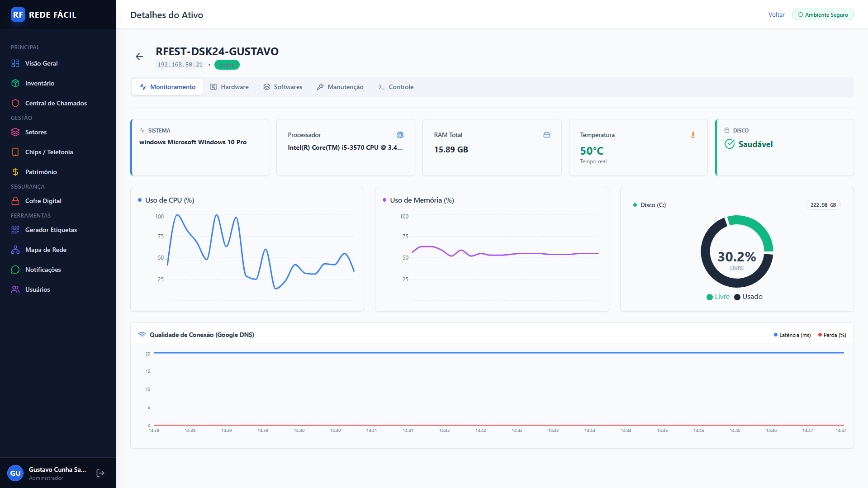Viewport: 868px width, 488px height.
Task: Click the Ambiente Seguro badge
Action: 823,14
